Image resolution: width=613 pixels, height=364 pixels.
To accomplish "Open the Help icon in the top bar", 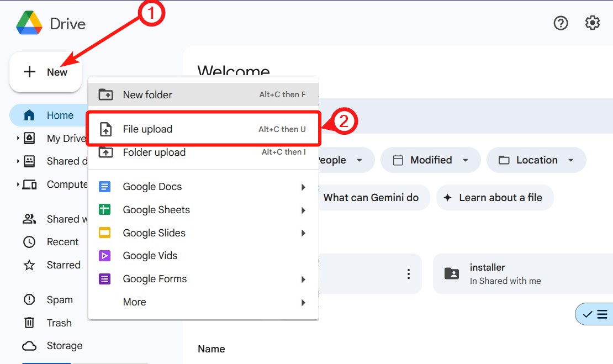I will coord(561,23).
